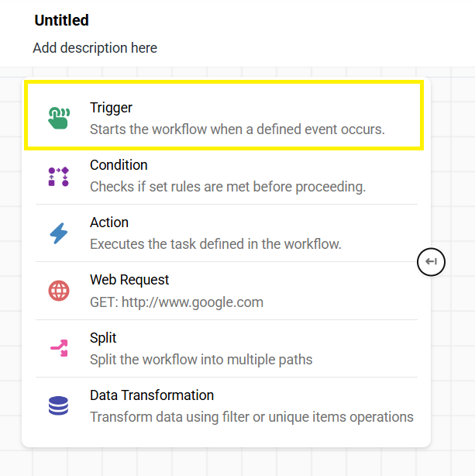Click the green Trigger hand icon
The width and height of the screenshot is (475, 476).
click(x=58, y=118)
